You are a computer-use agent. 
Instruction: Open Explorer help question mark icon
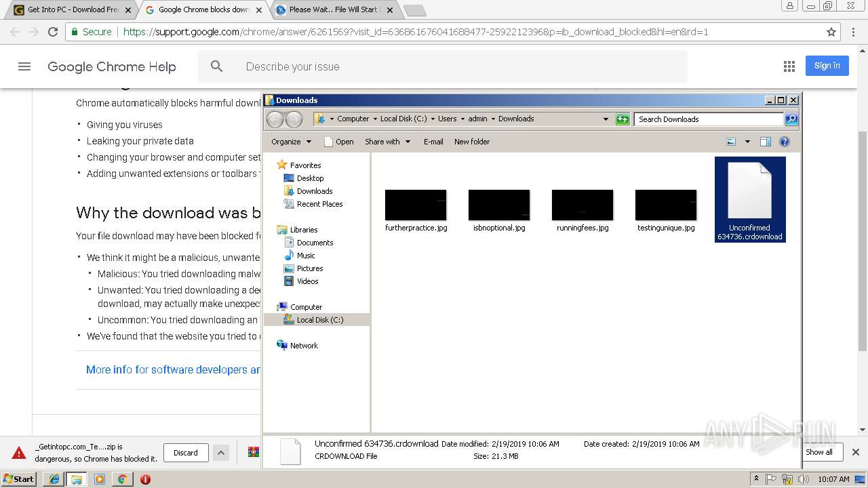785,142
